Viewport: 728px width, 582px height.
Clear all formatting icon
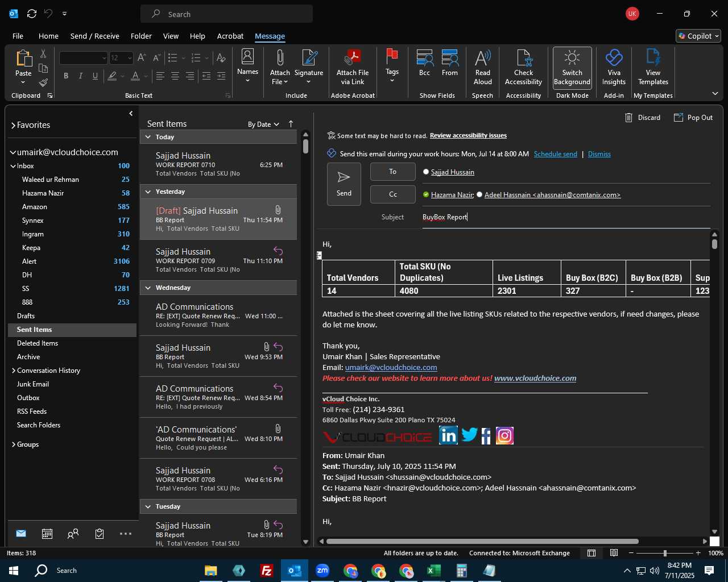pos(221,58)
